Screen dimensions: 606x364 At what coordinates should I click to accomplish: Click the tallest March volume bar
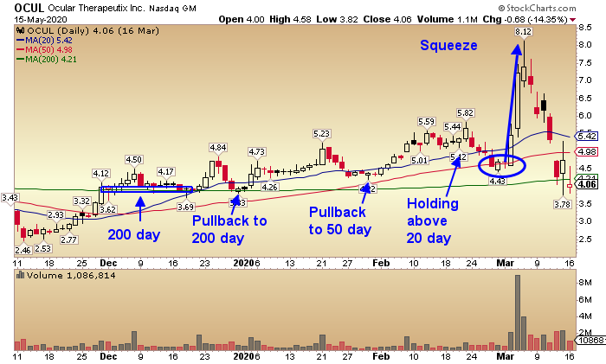(518, 313)
